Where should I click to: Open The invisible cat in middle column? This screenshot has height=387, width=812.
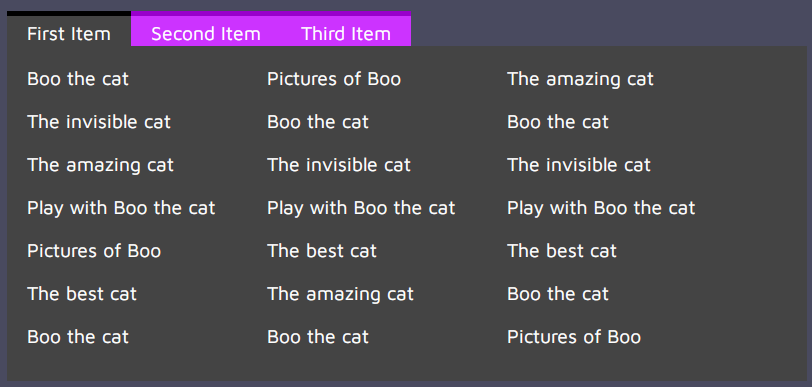(339, 165)
